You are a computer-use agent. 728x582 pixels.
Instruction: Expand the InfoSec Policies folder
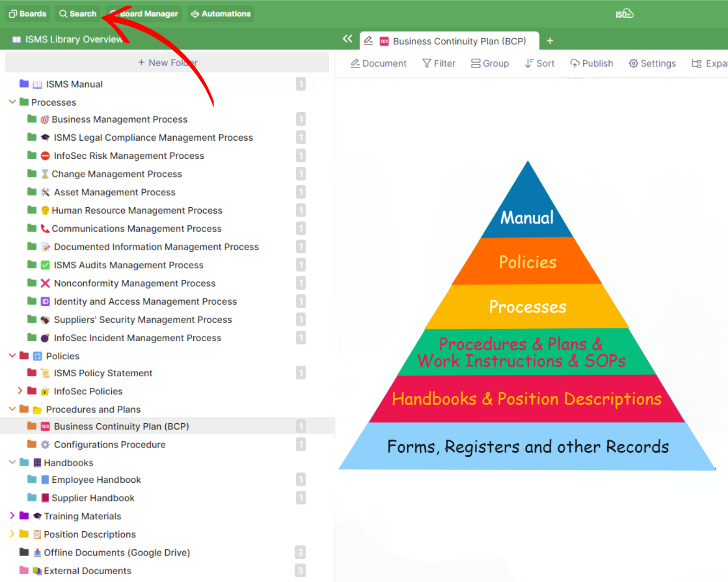[x=20, y=391]
